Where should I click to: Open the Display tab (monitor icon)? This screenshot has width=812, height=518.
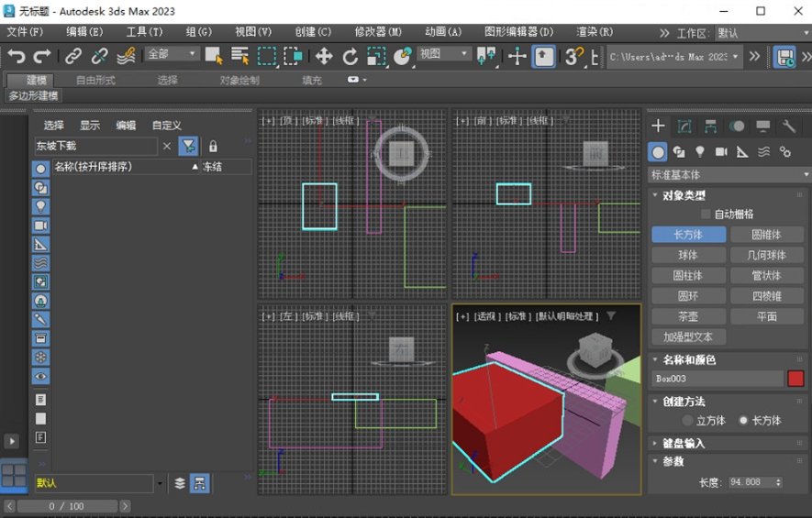point(762,126)
